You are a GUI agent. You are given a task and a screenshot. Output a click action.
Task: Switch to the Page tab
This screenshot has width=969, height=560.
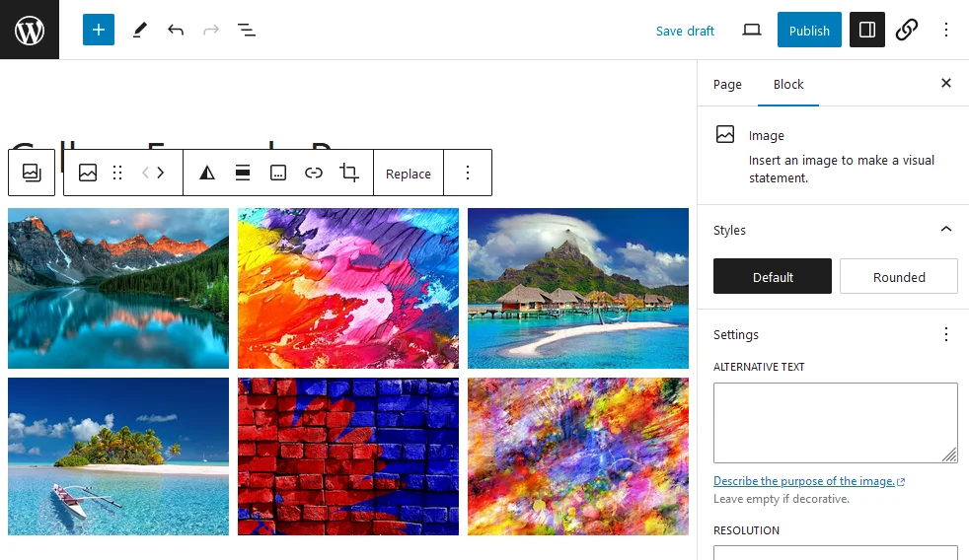pyautogui.click(x=727, y=84)
